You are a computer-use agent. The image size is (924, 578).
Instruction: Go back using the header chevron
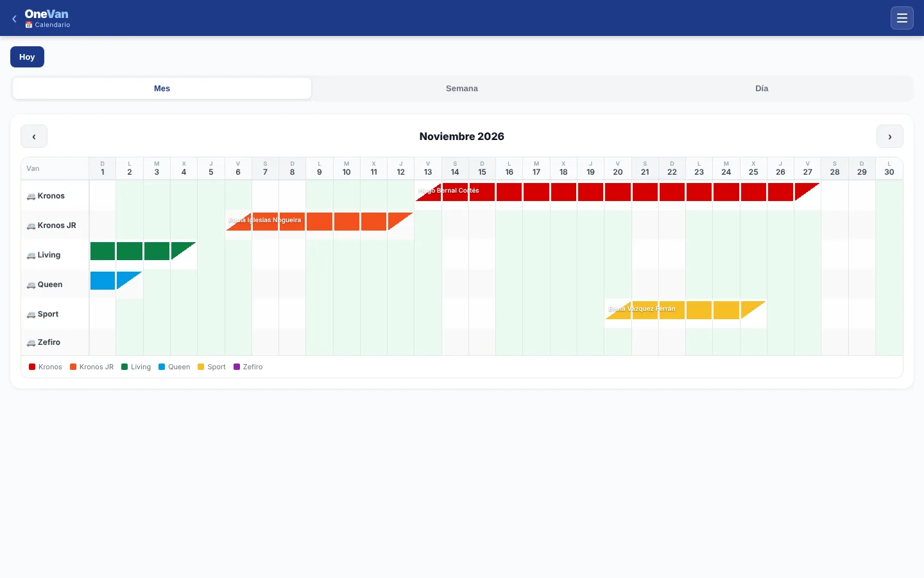14,19
